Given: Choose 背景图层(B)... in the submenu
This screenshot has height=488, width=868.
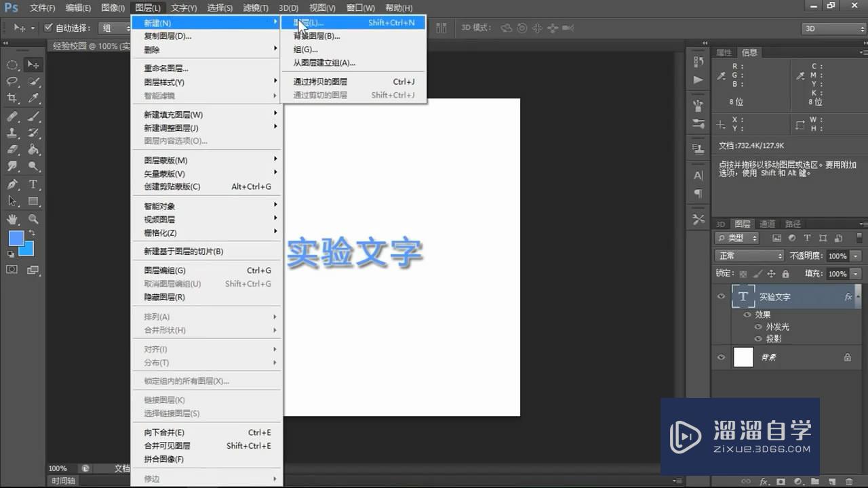Looking at the screenshot, I should point(353,36).
